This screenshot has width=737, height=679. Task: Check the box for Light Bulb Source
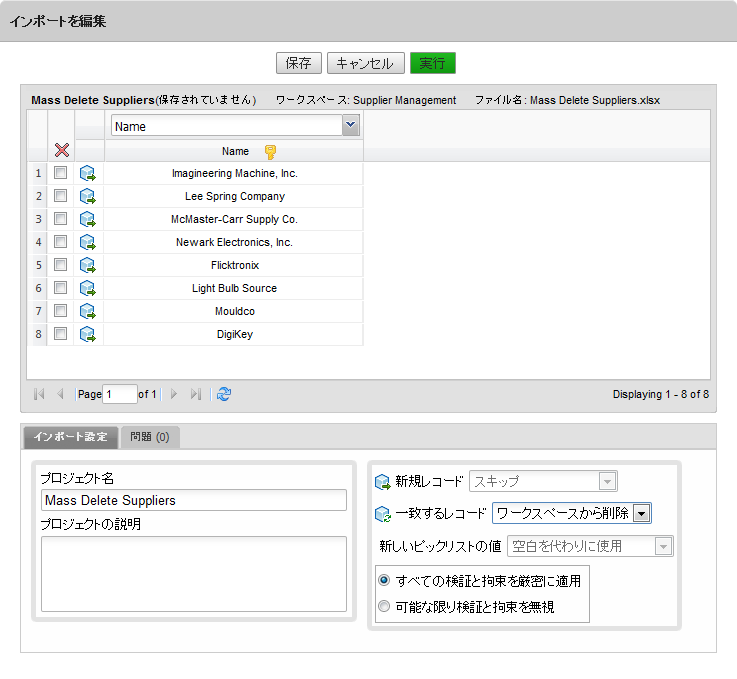click(61, 288)
